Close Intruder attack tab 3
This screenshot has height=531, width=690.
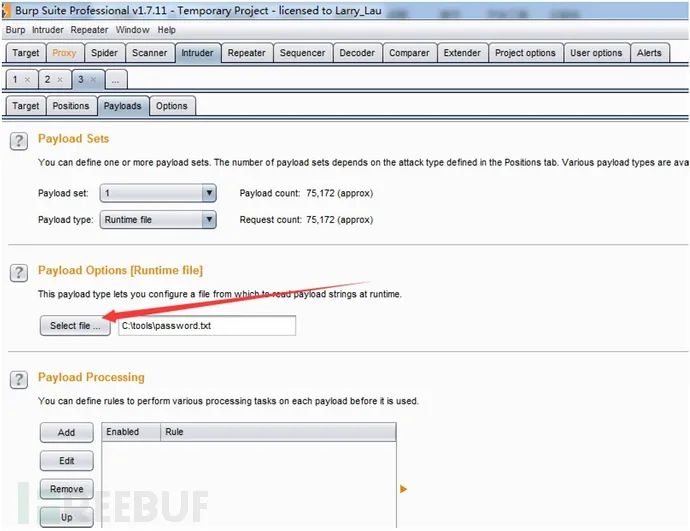[93, 80]
